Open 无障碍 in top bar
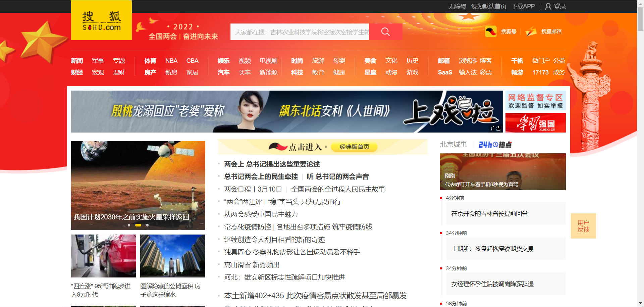644x307 pixels. (x=457, y=6)
